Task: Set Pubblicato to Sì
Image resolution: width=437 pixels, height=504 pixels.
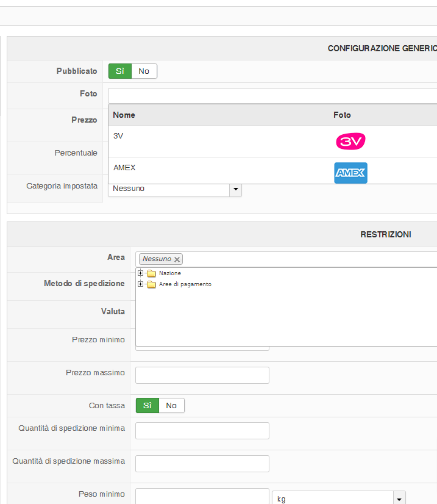Action: (x=120, y=71)
